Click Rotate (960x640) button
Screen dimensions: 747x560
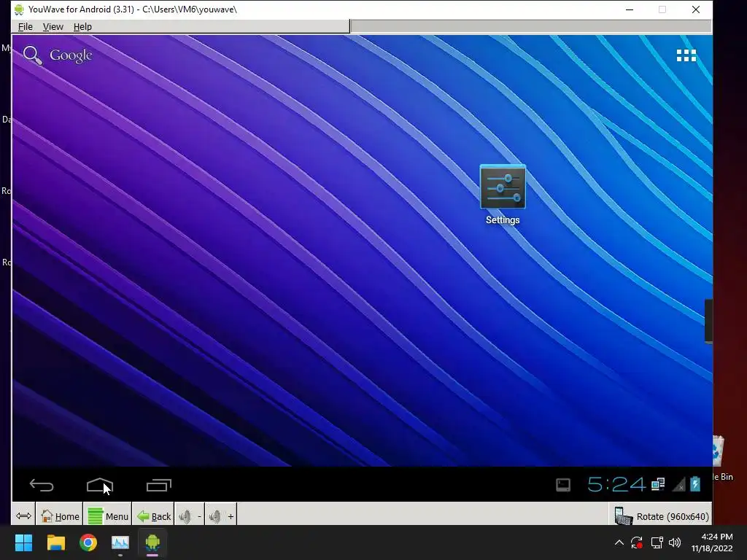(661, 516)
